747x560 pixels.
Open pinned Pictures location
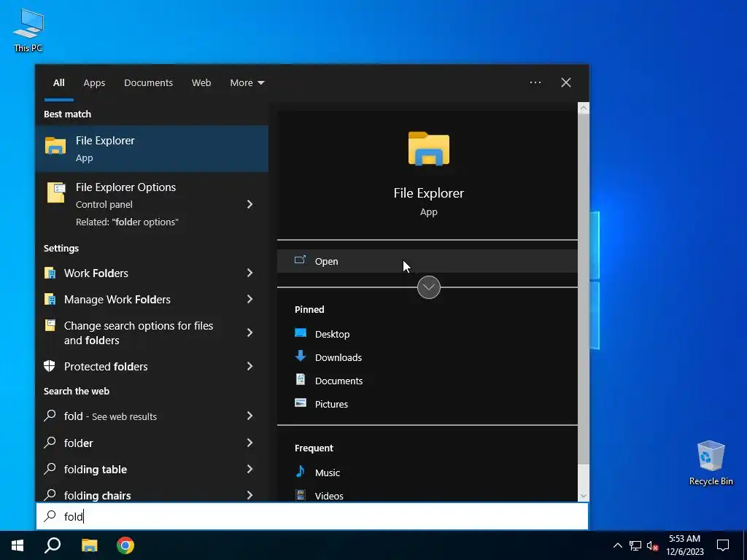[x=331, y=404]
